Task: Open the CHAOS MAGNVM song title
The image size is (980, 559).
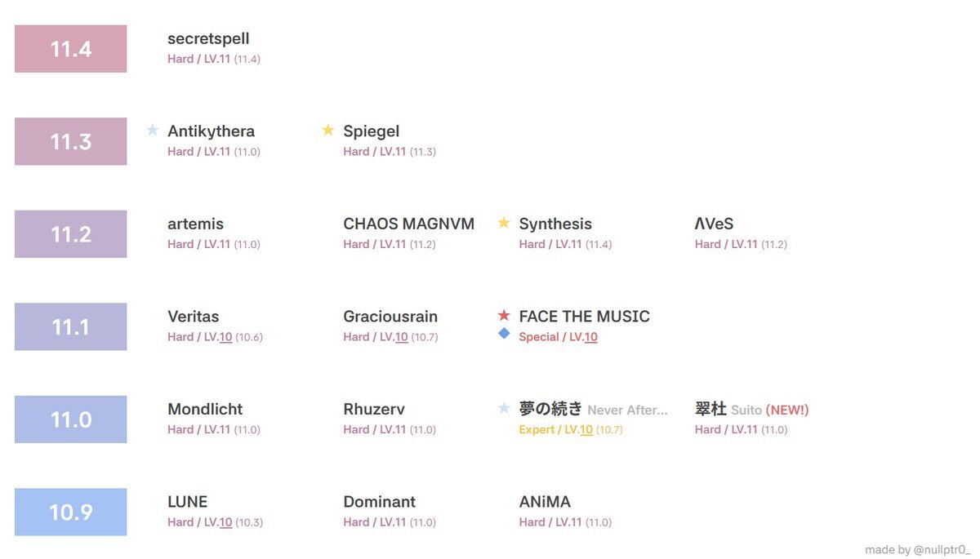Action: pyautogui.click(x=408, y=224)
